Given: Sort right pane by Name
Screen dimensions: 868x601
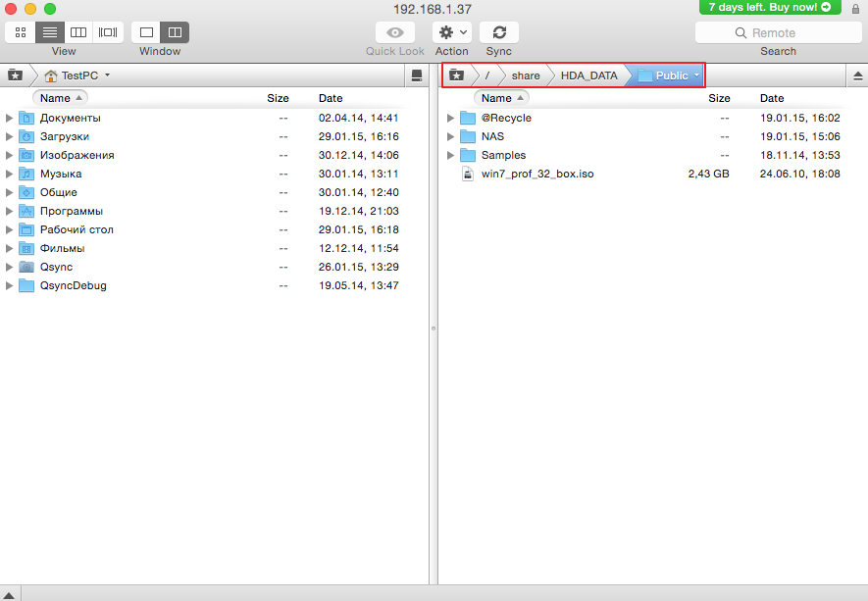Looking at the screenshot, I should click(501, 98).
